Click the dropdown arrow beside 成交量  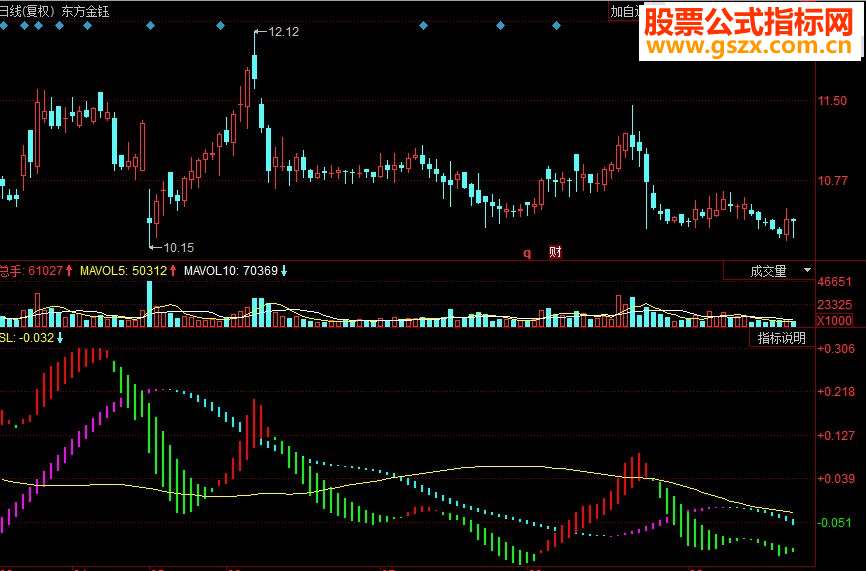(807, 270)
